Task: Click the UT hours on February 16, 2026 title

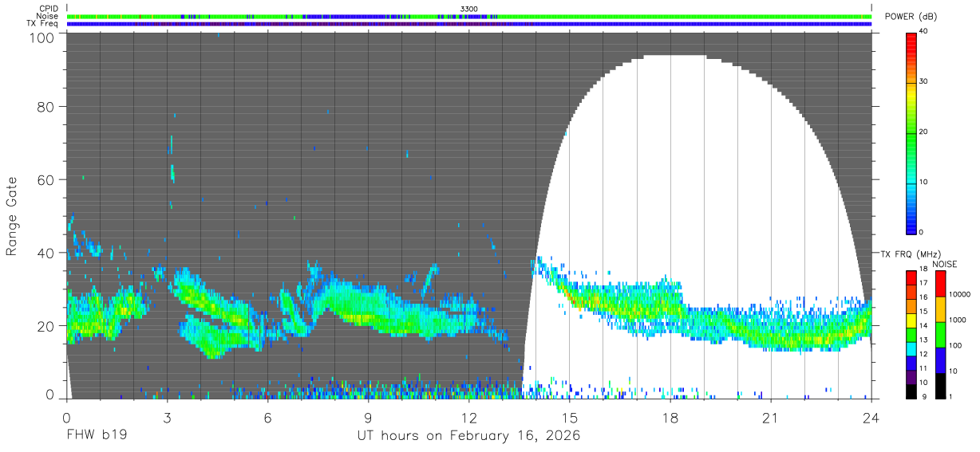Action: click(x=468, y=437)
